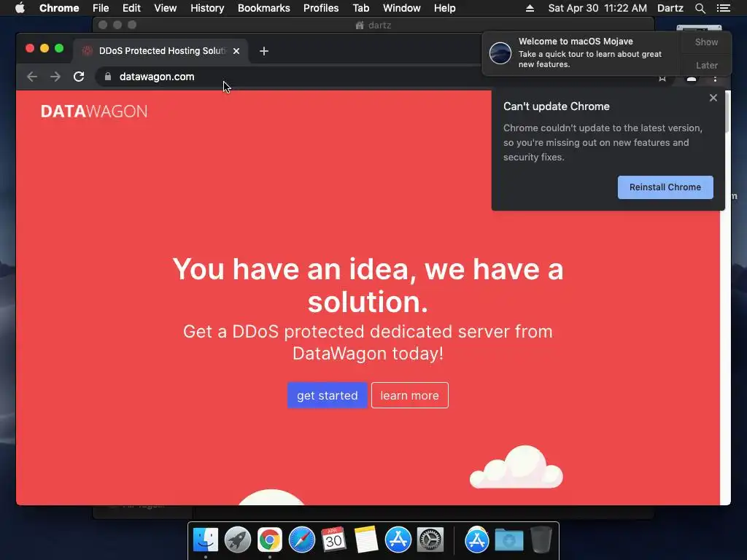
Task: Dismiss the Can't update Chrome popup
Action: (x=713, y=98)
